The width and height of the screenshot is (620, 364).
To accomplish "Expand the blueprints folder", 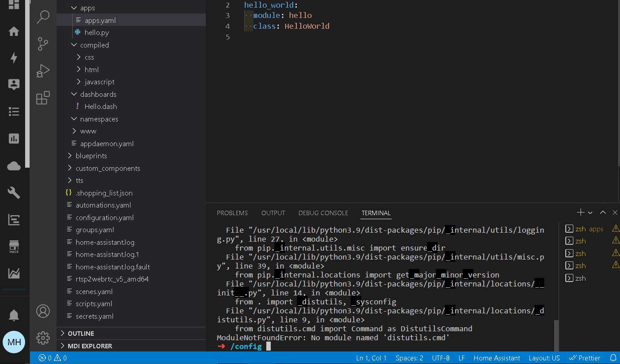I will pos(87,156).
